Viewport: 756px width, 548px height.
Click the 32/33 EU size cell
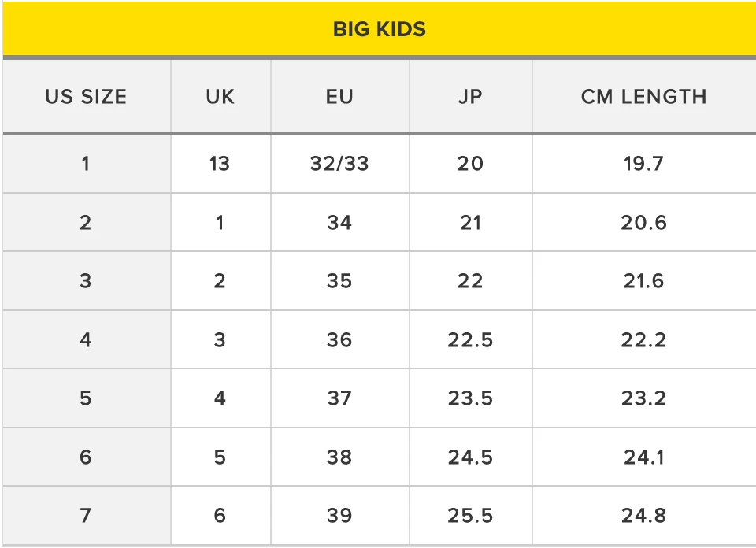click(x=339, y=164)
